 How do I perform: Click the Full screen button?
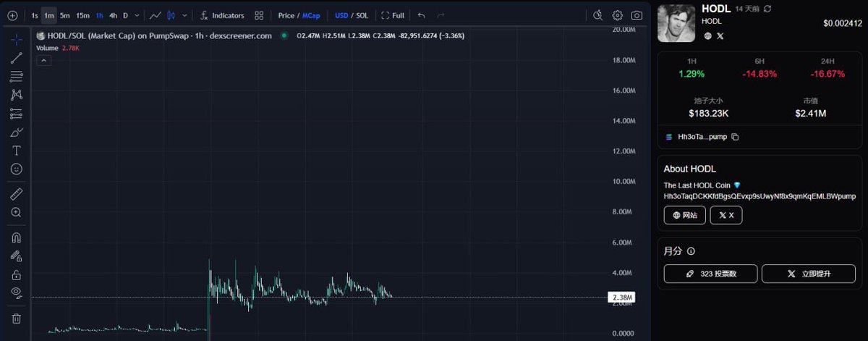pos(393,15)
